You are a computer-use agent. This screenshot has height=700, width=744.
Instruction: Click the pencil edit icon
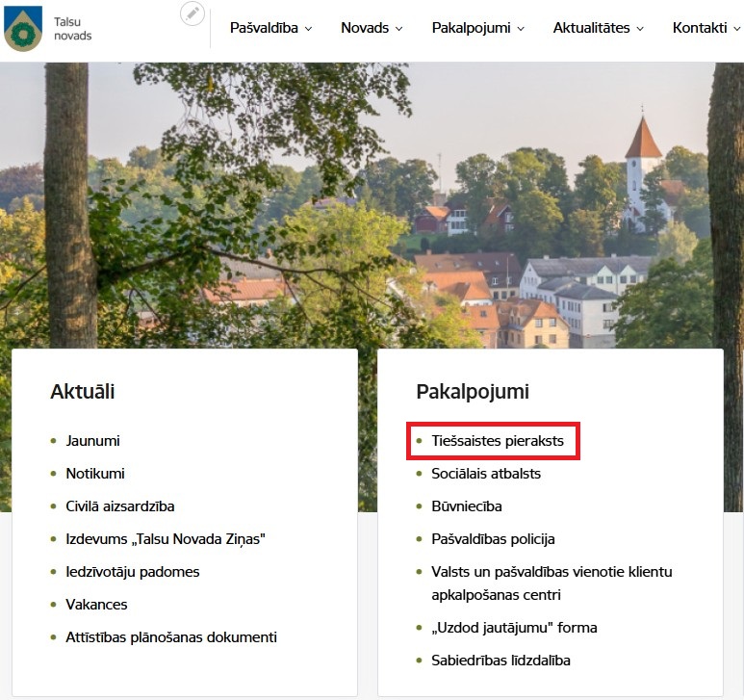[x=192, y=13]
